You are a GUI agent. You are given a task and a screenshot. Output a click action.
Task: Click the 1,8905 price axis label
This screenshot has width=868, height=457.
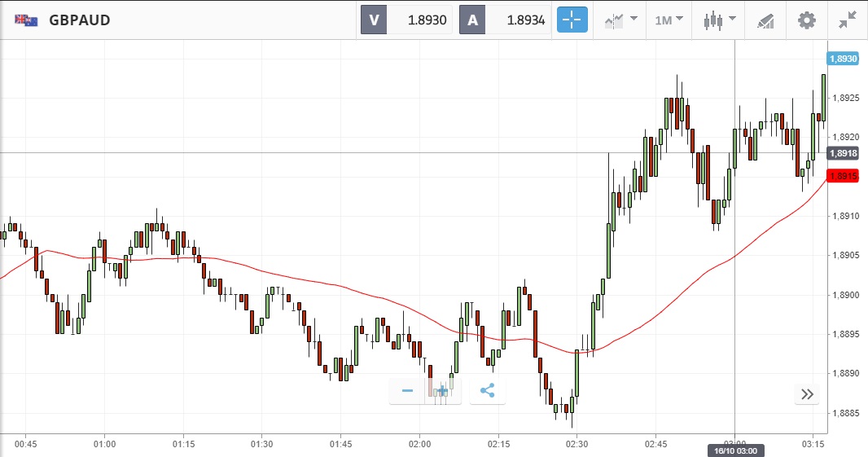pyautogui.click(x=845, y=255)
